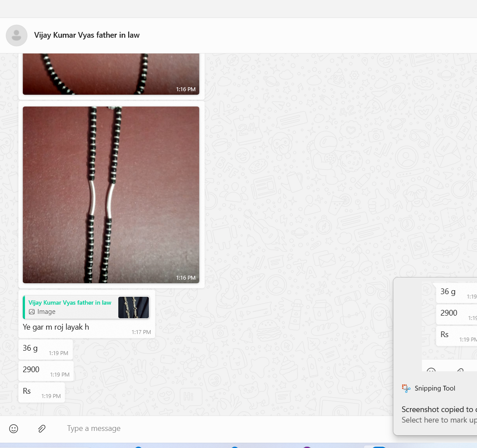Jump to quoted image reply from Vijay Kumar Vyas
Screen dimensions: 477x448
[x=86, y=307]
